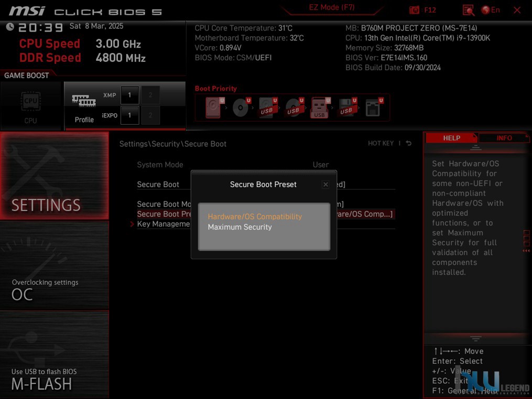Viewport: 532px width, 399px height.
Task: Click the Motherboard Temperature reading
Action: click(x=249, y=38)
